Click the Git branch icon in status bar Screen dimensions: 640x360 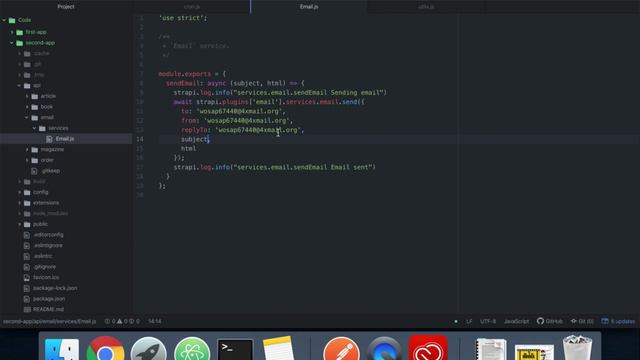tap(573, 321)
